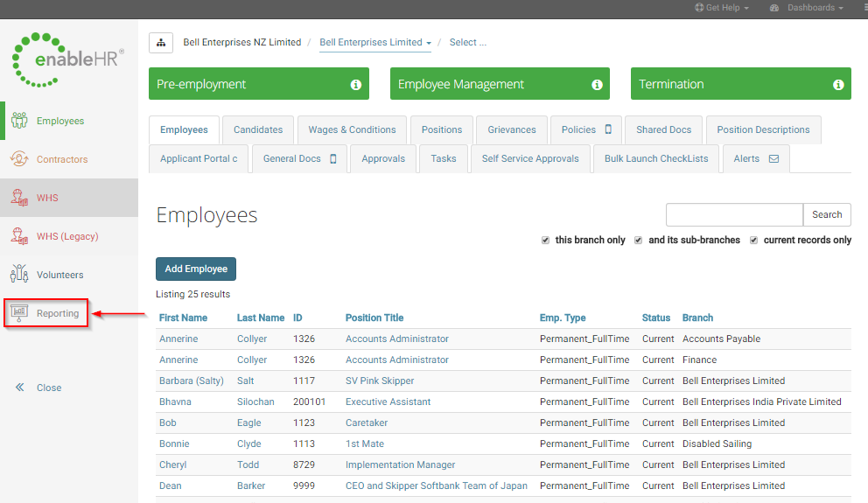Click the Policies tab device icon
Viewport: 868px width, 503px height.
pyautogui.click(x=608, y=129)
